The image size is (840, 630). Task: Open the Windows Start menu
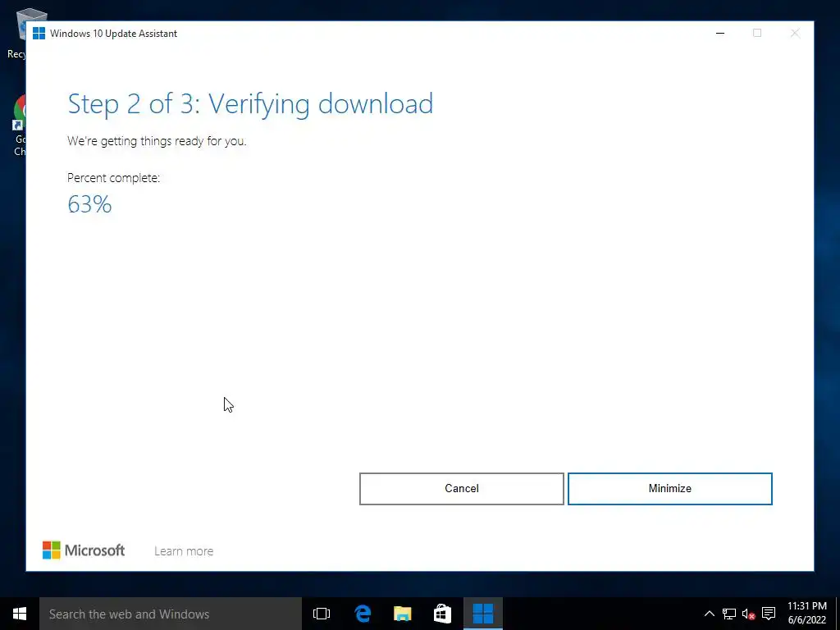(x=20, y=614)
